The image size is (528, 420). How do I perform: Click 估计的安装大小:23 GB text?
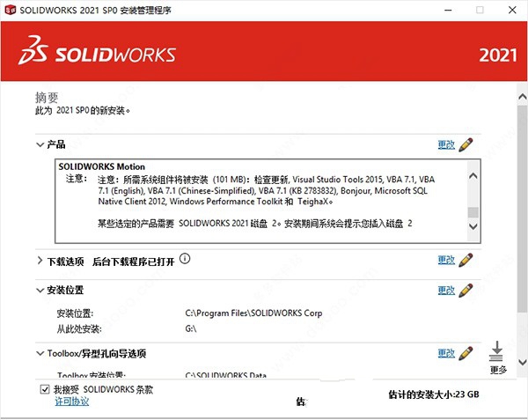434,394
